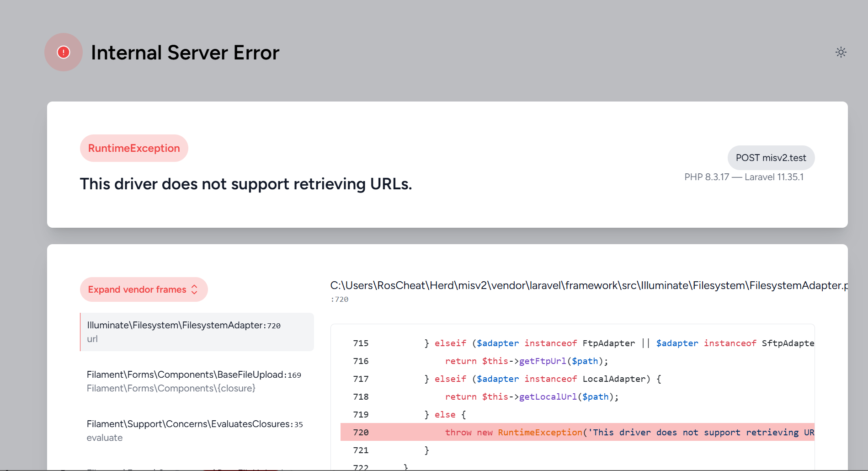Click the 'This driver does not support retrieving URLs.' message

(246, 184)
